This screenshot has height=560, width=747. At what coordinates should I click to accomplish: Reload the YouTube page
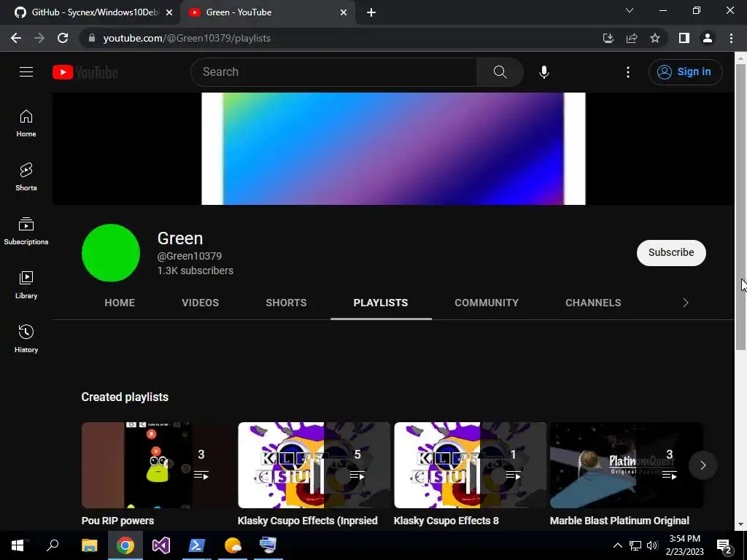(63, 38)
